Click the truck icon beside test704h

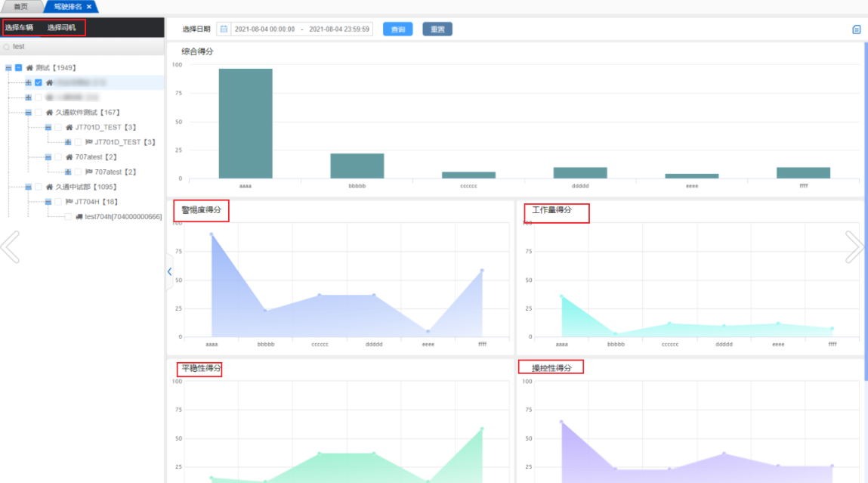coord(79,217)
